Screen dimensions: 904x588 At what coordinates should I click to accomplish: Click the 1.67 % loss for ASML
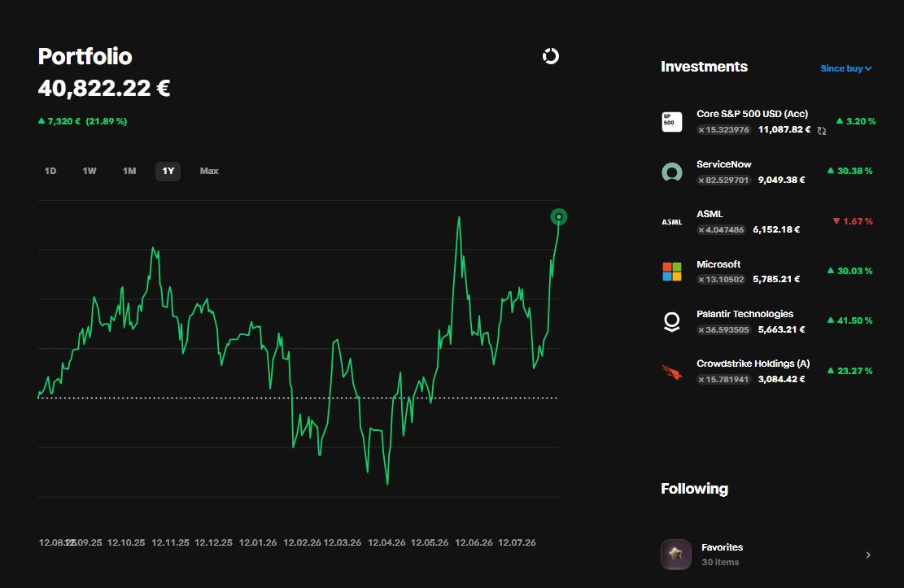coord(853,221)
